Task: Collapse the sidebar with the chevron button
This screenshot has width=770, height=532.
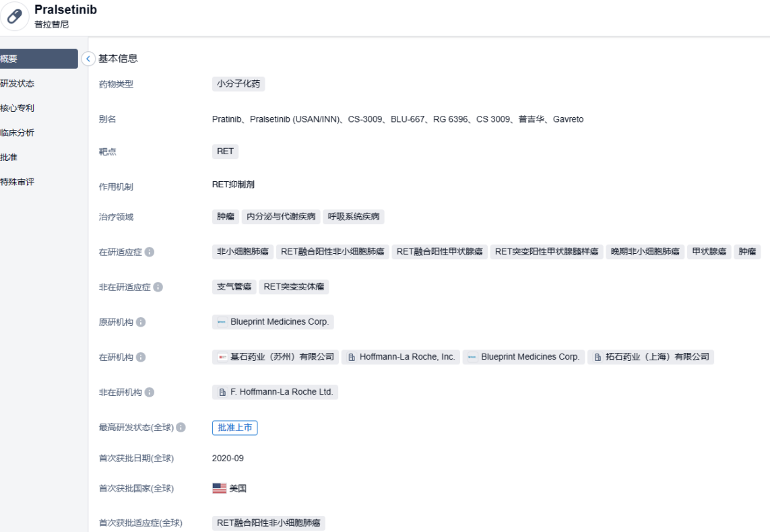Action: [x=88, y=59]
